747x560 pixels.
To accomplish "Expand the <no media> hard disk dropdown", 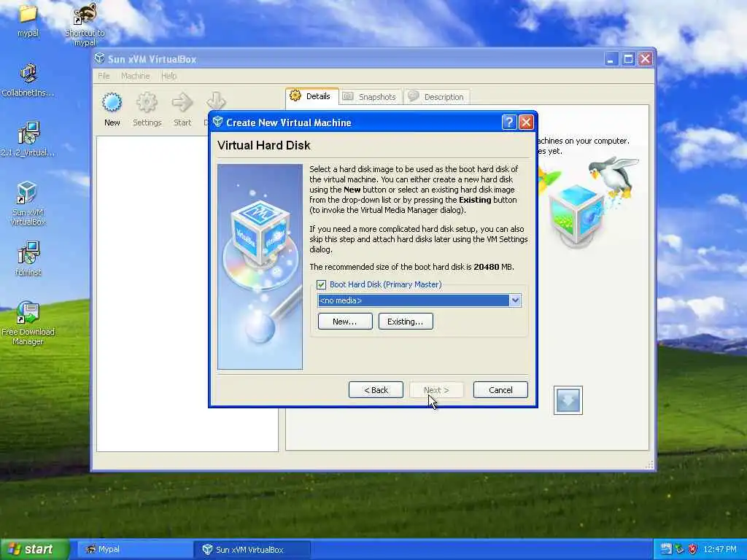I will pos(515,300).
